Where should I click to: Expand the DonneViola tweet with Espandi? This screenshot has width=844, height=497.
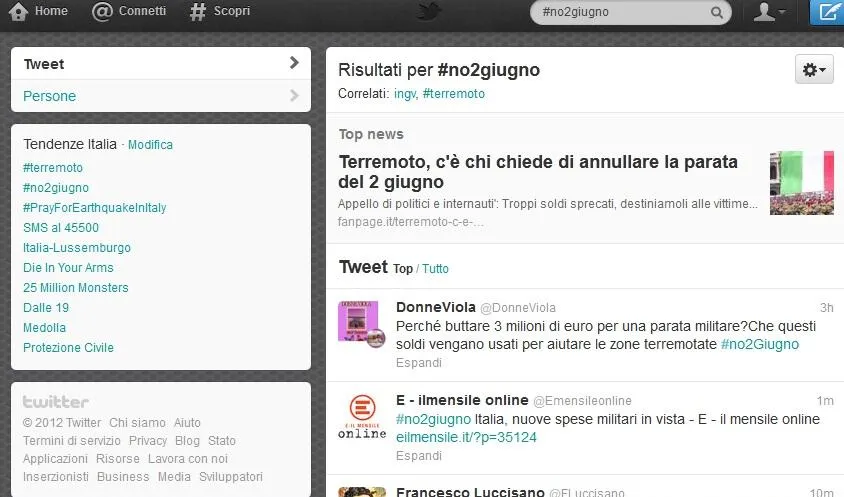[418, 363]
